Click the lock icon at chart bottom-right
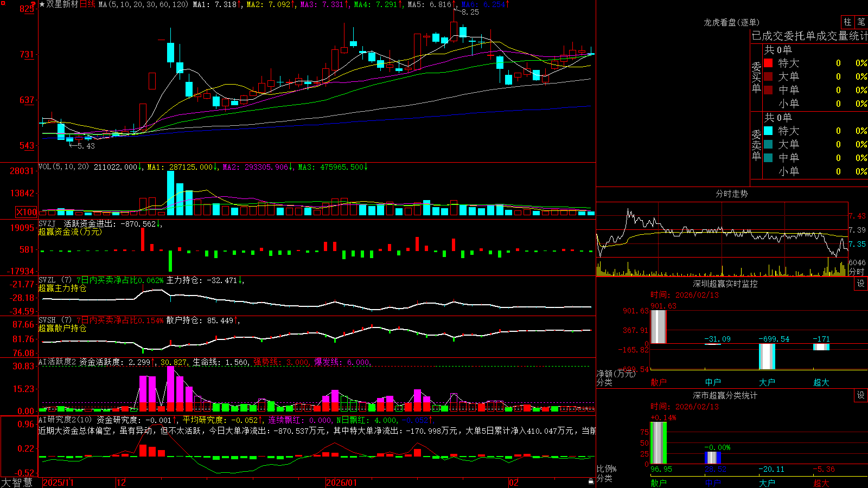868x488 pixels. (591, 481)
